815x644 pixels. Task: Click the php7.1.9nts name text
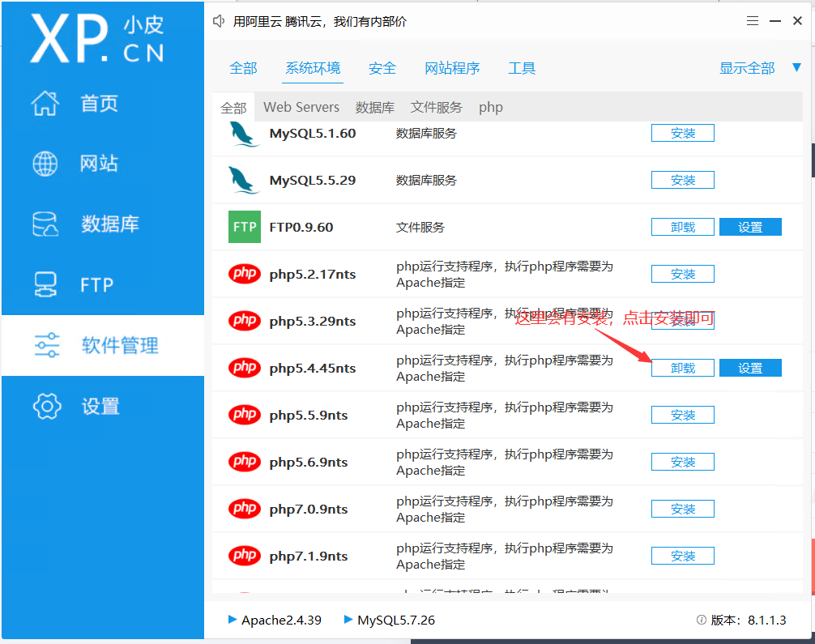tap(308, 557)
